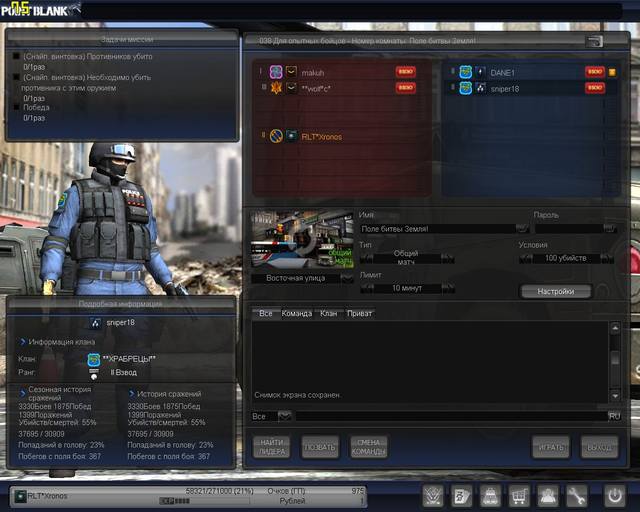Click the experience progress bar
This screenshot has height=512, width=640.
204,501
